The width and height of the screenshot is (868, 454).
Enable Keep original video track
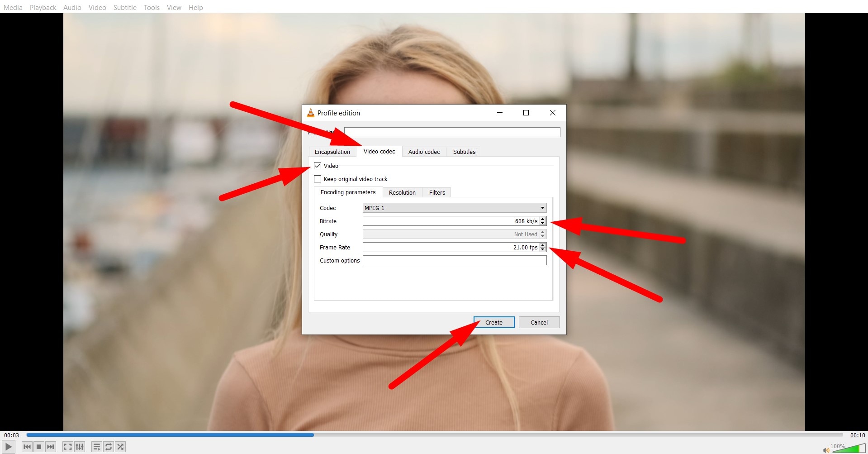pos(318,179)
